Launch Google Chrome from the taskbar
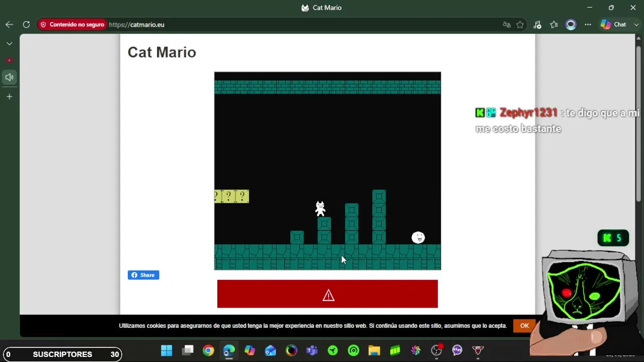Image resolution: width=644 pixels, height=362 pixels. click(x=208, y=350)
